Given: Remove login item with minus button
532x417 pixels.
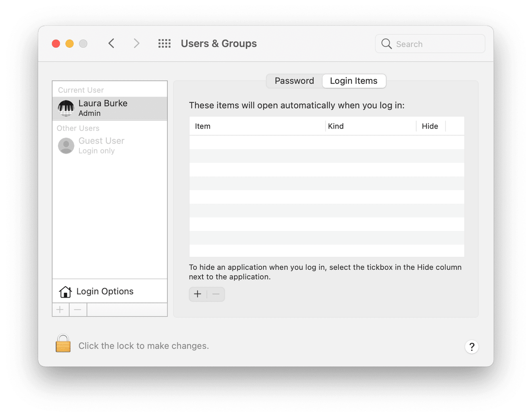Looking at the screenshot, I should coord(216,294).
